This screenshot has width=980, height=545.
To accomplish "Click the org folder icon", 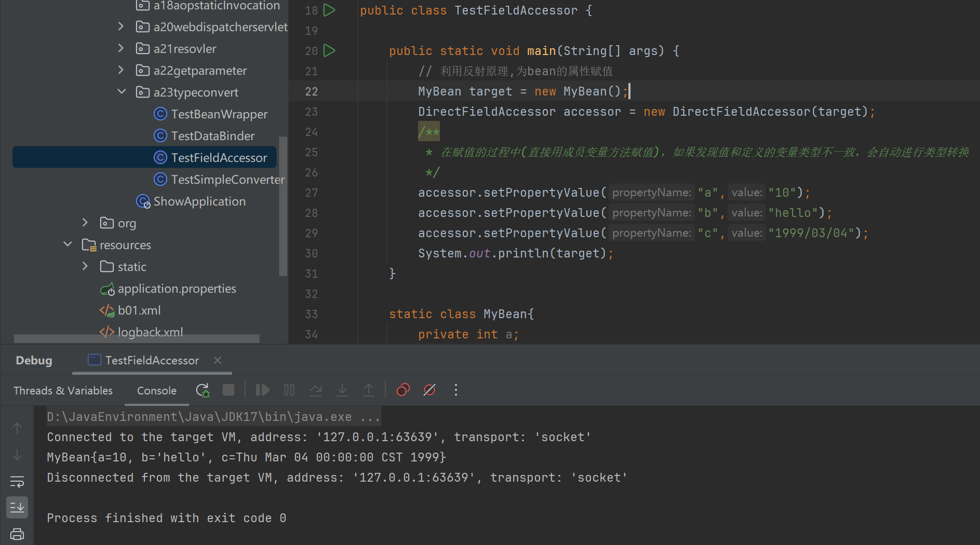I will pyautogui.click(x=107, y=223).
